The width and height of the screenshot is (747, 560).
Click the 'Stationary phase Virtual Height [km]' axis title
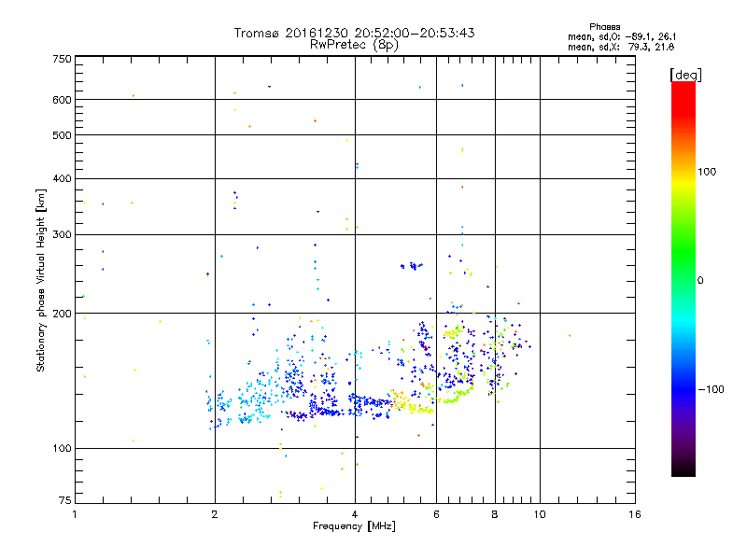point(41,280)
